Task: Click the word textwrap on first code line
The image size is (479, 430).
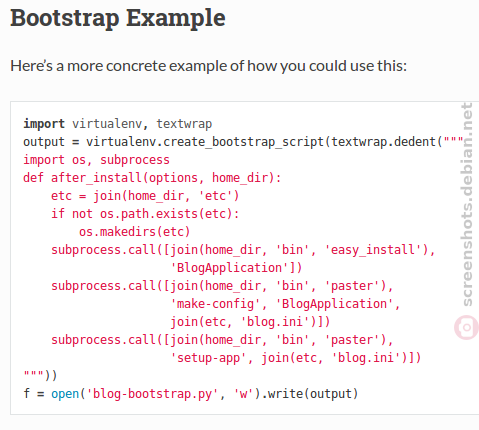Action: coord(184,124)
